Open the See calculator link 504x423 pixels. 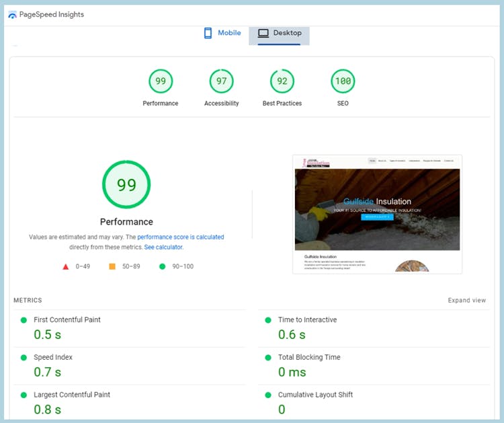(163, 247)
